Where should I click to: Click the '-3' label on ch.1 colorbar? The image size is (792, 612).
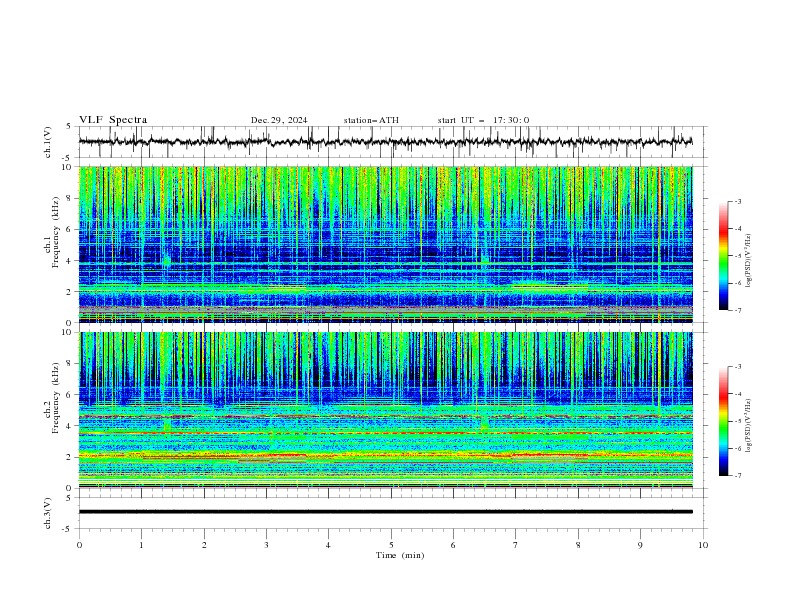point(738,201)
